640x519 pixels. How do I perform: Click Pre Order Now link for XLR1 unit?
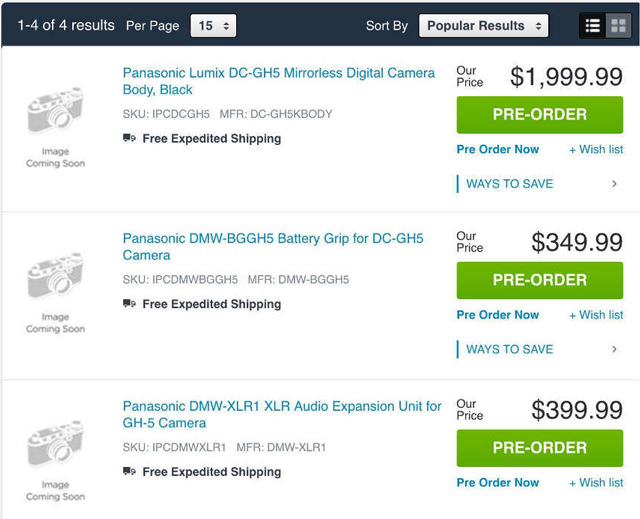click(x=498, y=483)
